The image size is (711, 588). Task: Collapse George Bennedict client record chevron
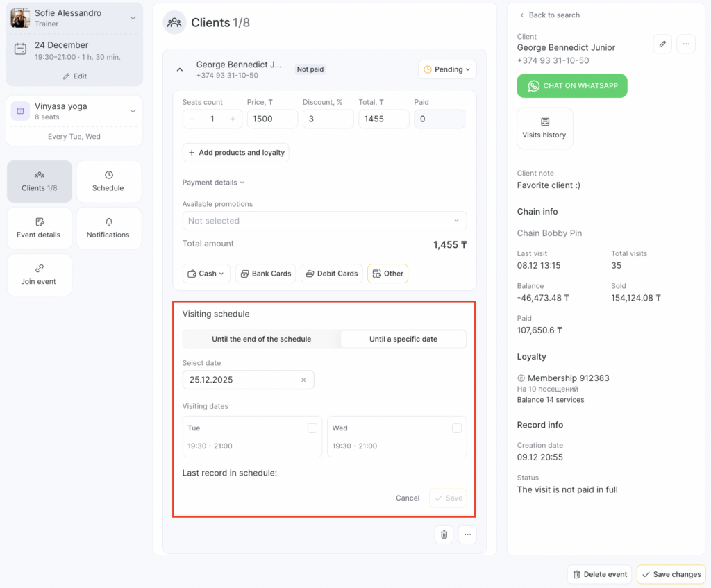pyautogui.click(x=180, y=69)
